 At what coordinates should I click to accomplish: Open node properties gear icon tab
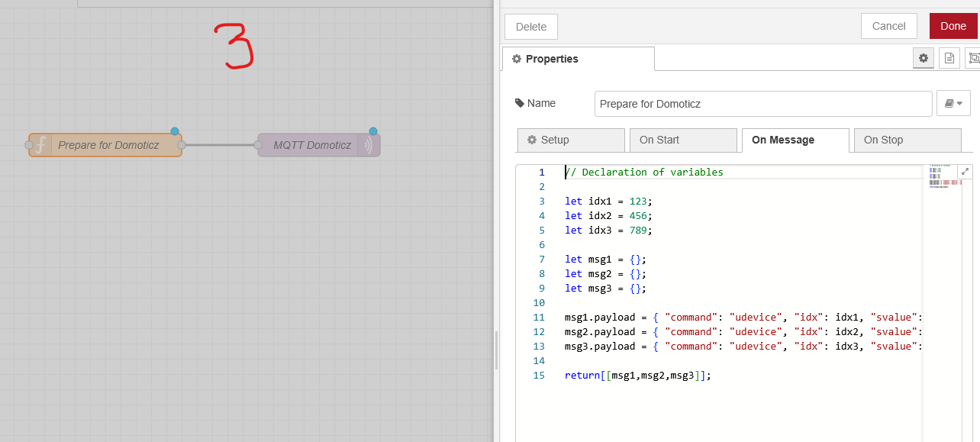[924, 58]
